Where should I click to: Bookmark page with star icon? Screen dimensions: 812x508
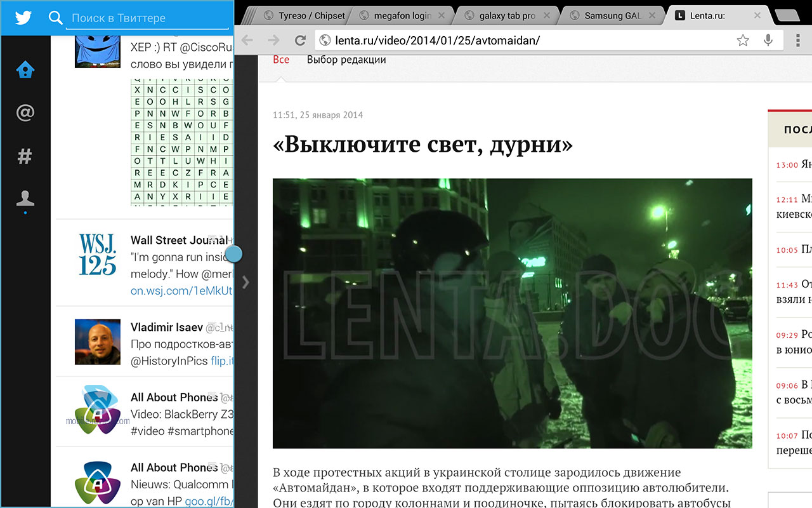743,41
